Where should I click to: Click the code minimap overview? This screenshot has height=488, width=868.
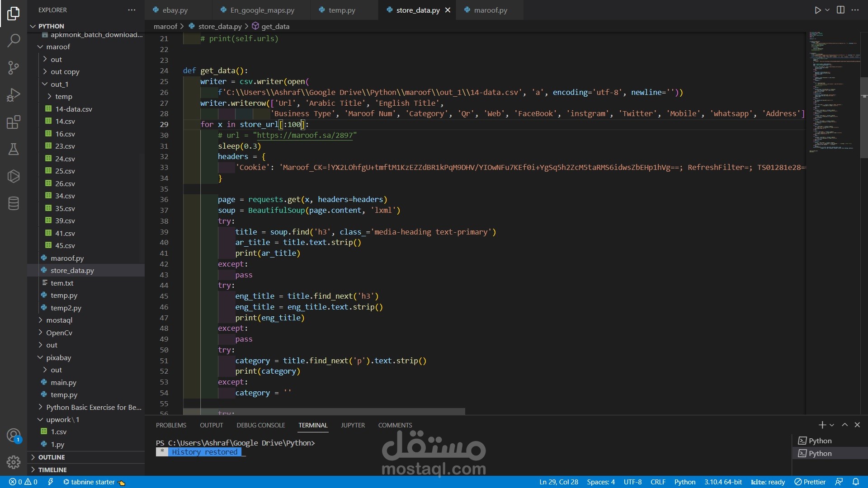pos(833,90)
